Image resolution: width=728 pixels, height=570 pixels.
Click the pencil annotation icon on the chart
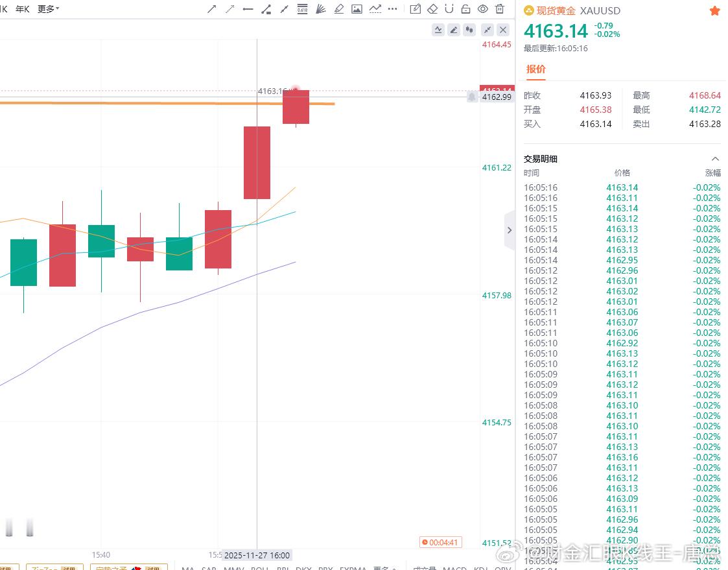coord(454,30)
